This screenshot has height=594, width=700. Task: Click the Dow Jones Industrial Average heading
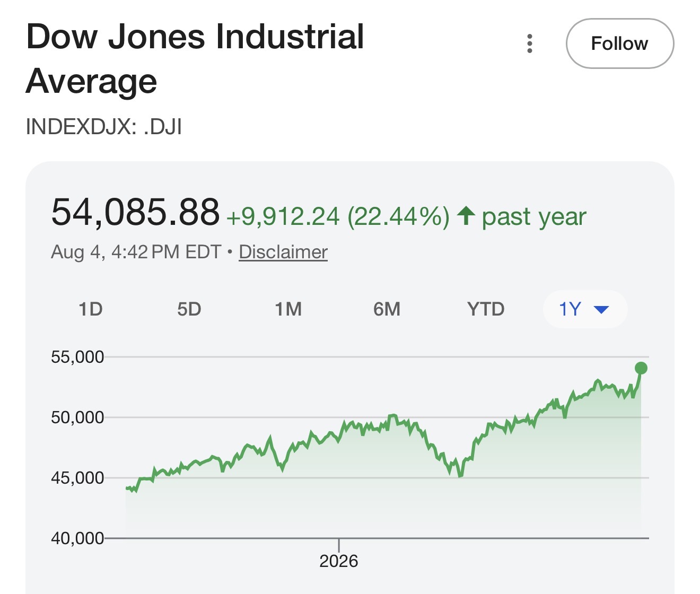pos(195,58)
